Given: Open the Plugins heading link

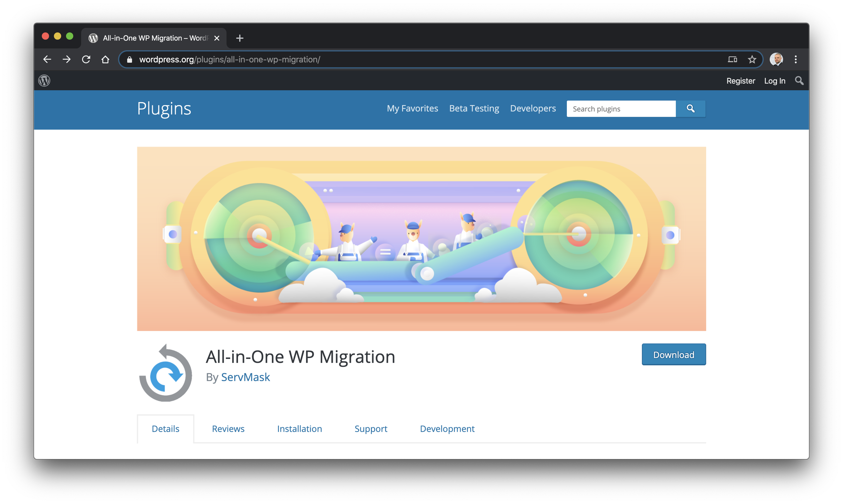Looking at the screenshot, I should coord(164,109).
